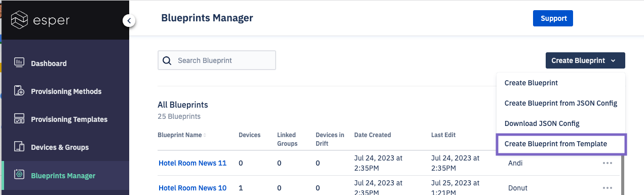Click the Date Created column header
This screenshot has height=195, width=644.
click(372, 135)
